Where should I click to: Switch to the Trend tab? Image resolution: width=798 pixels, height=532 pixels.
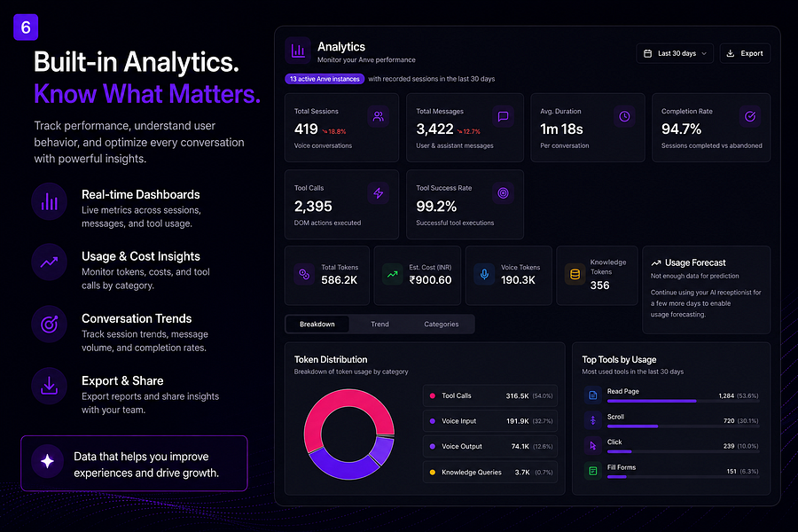coord(379,325)
